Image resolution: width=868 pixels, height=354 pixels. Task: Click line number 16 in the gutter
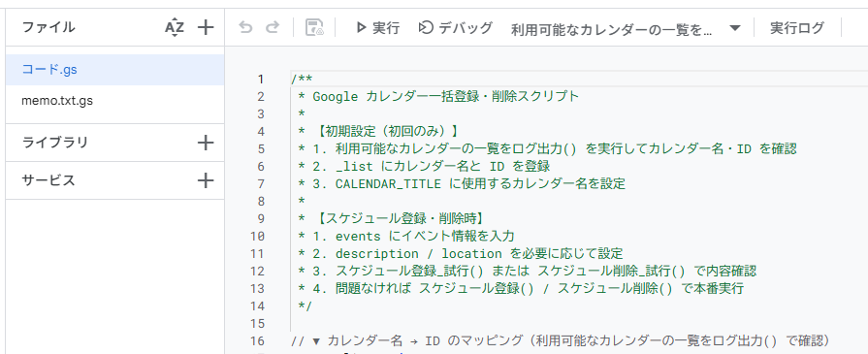tap(257, 340)
